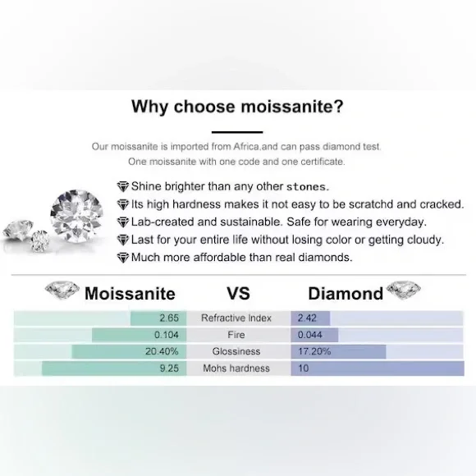Screen dimensions: 476x476
Task: Click the 'Refractive Index' row label
Action: tap(236, 318)
